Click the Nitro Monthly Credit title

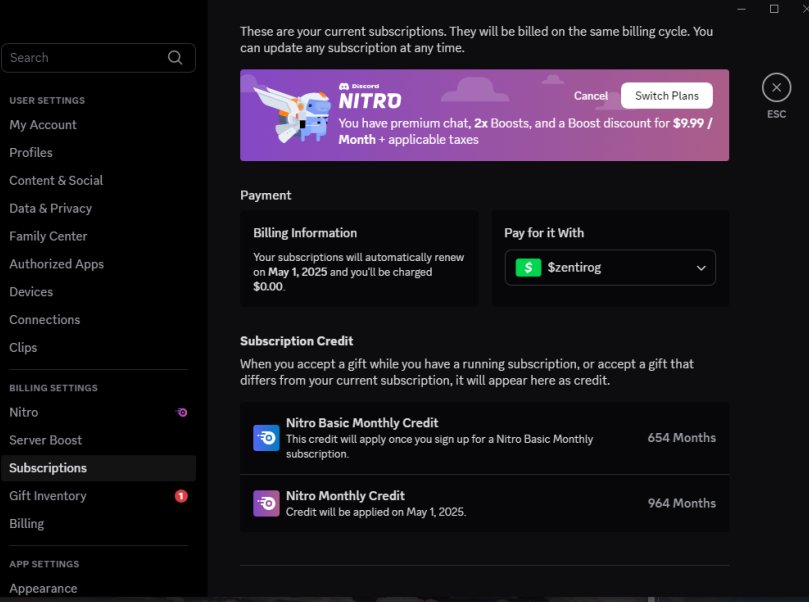(345, 496)
